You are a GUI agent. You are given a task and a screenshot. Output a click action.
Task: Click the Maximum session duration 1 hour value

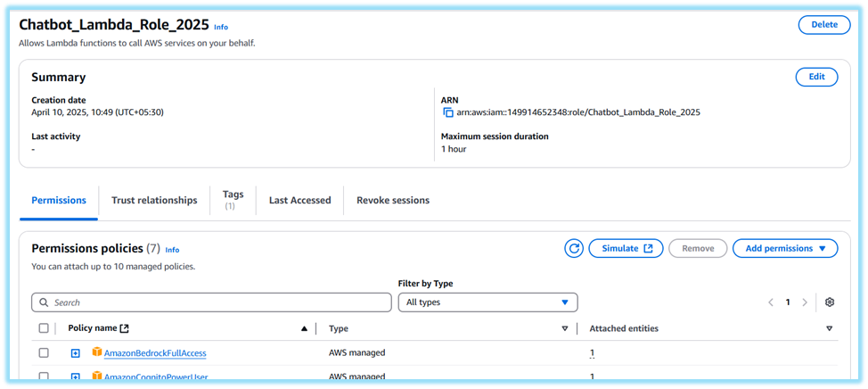(x=454, y=148)
